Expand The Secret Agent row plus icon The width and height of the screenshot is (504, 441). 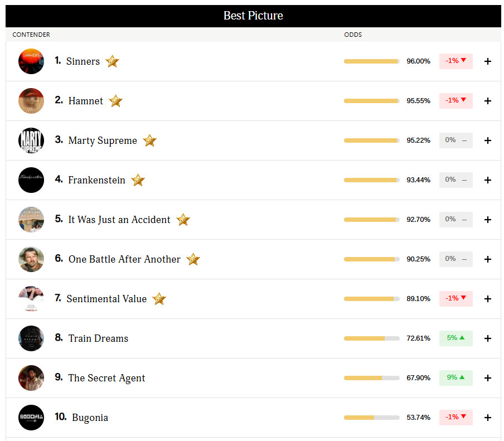(488, 378)
